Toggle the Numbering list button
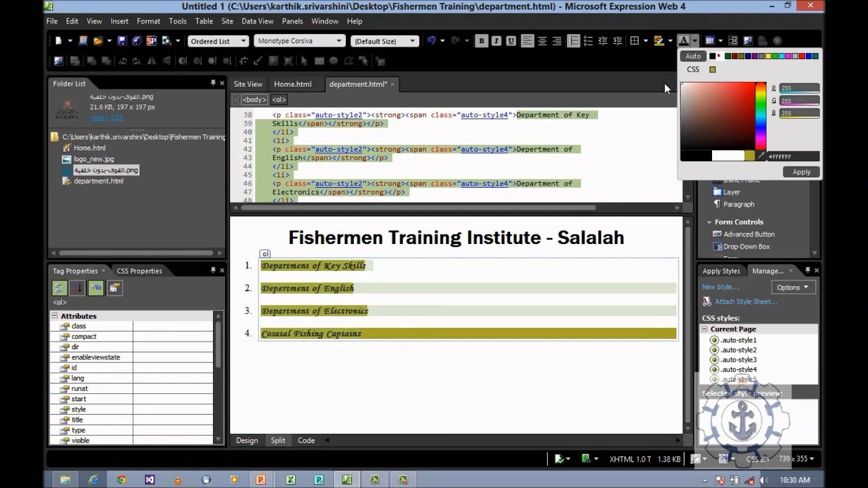This screenshot has width=868, height=488. [x=573, y=41]
